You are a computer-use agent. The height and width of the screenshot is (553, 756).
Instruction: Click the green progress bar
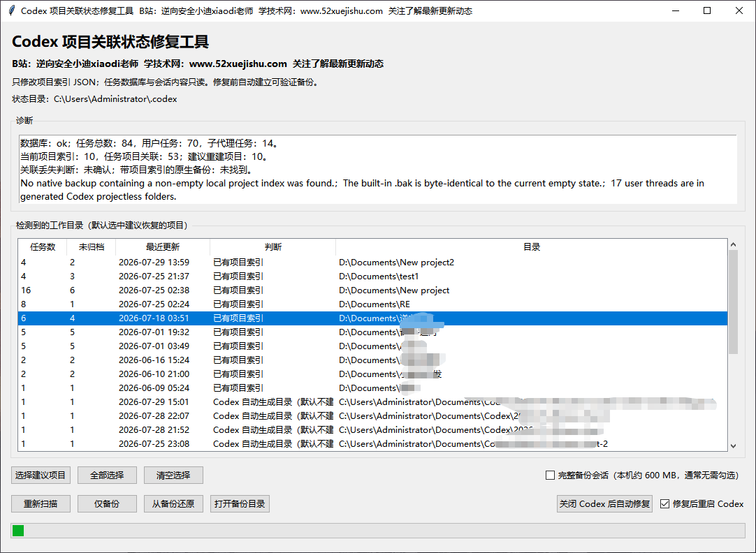point(18,531)
